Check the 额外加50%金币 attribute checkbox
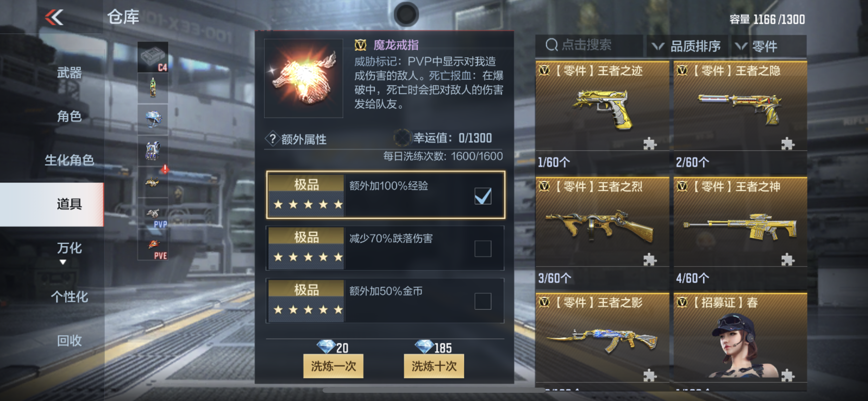The image size is (868, 401). 483,301
